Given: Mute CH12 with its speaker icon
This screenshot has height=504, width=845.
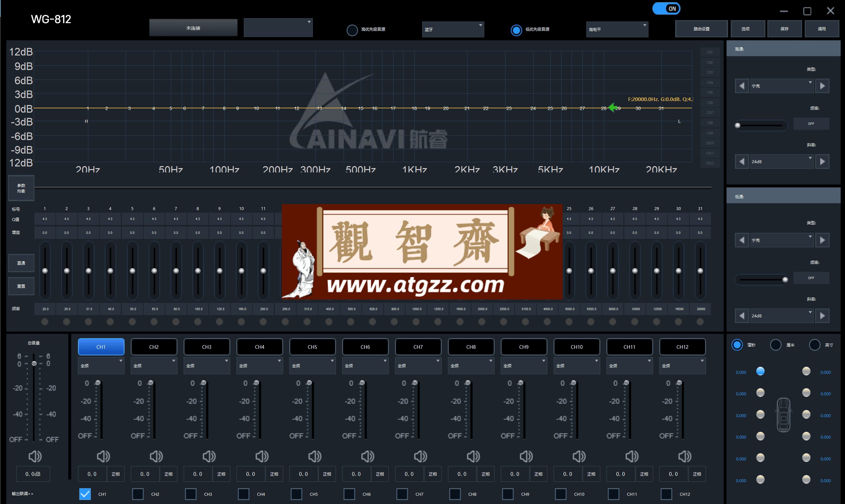Looking at the screenshot, I should 684,456.
